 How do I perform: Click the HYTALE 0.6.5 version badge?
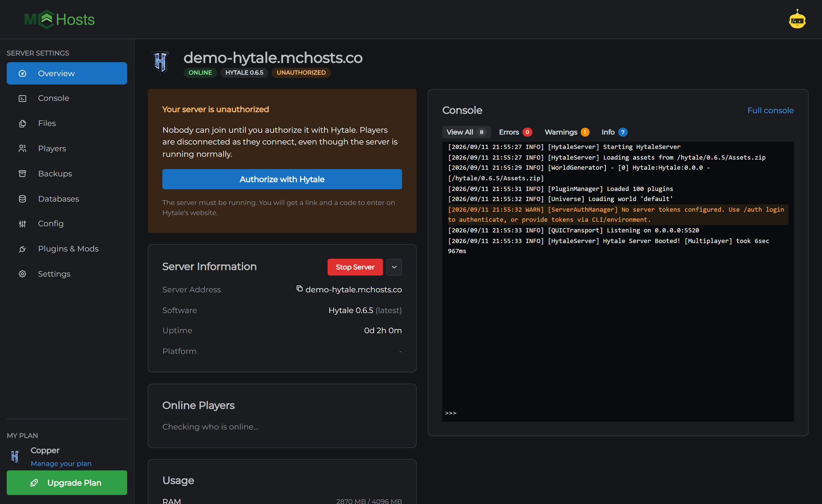tap(244, 73)
